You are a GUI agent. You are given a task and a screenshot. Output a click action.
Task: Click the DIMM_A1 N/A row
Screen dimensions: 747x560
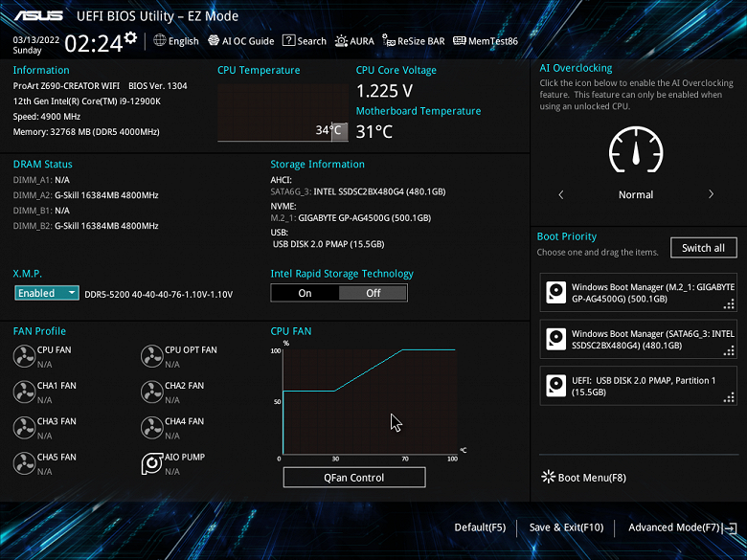[41, 180]
